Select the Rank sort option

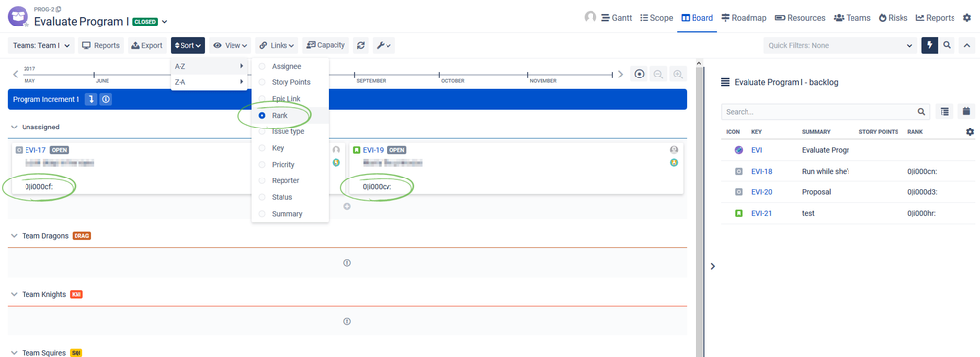290,116
